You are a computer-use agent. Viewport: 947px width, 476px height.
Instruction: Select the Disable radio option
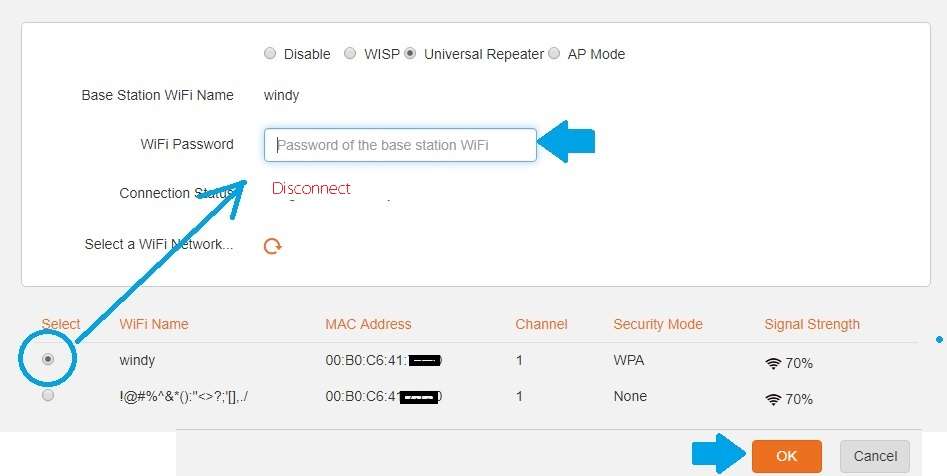(x=270, y=54)
